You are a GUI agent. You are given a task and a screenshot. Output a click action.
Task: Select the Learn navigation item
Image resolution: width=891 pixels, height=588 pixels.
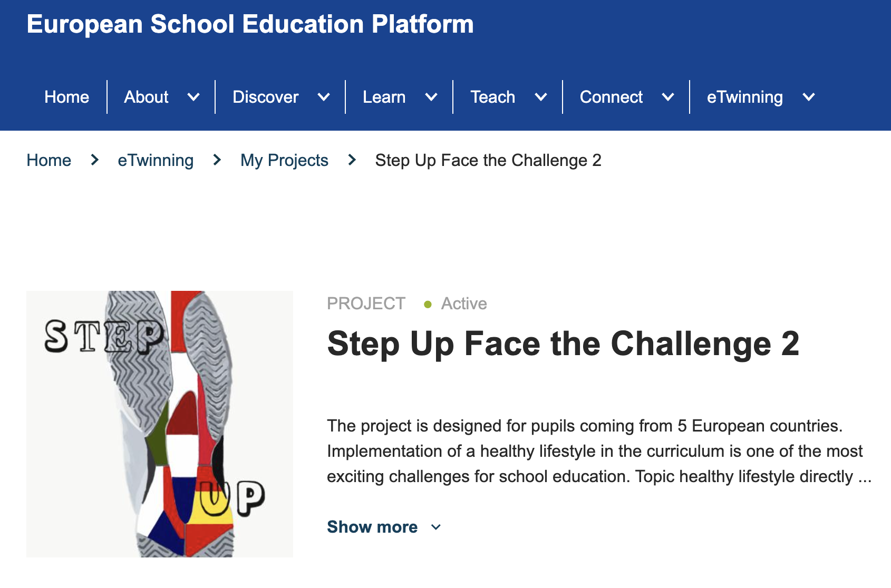click(384, 97)
